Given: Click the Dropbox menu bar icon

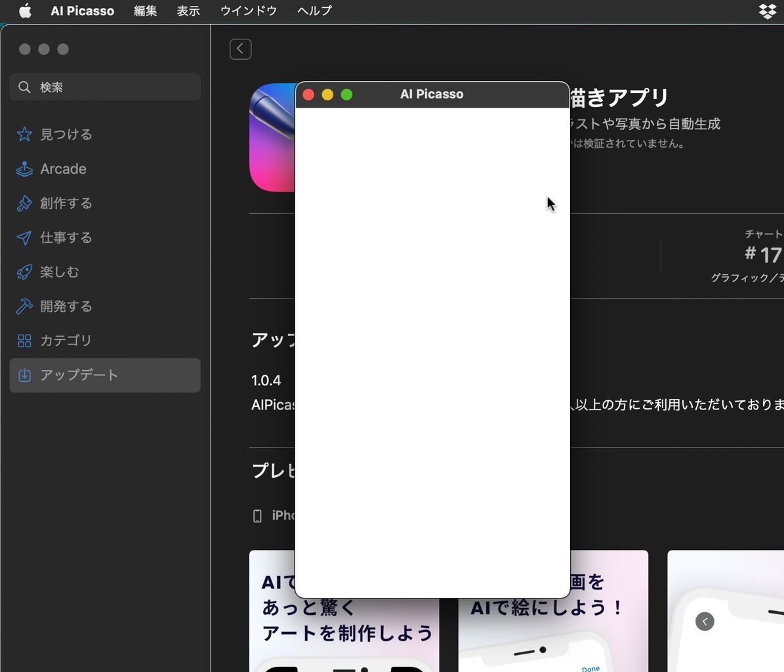Looking at the screenshot, I should coord(768,10).
